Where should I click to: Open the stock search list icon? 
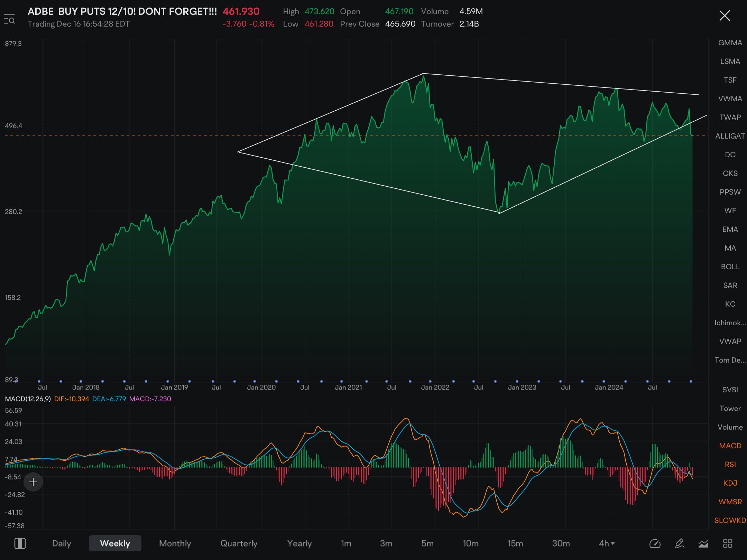pyautogui.click(x=9, y=19)
